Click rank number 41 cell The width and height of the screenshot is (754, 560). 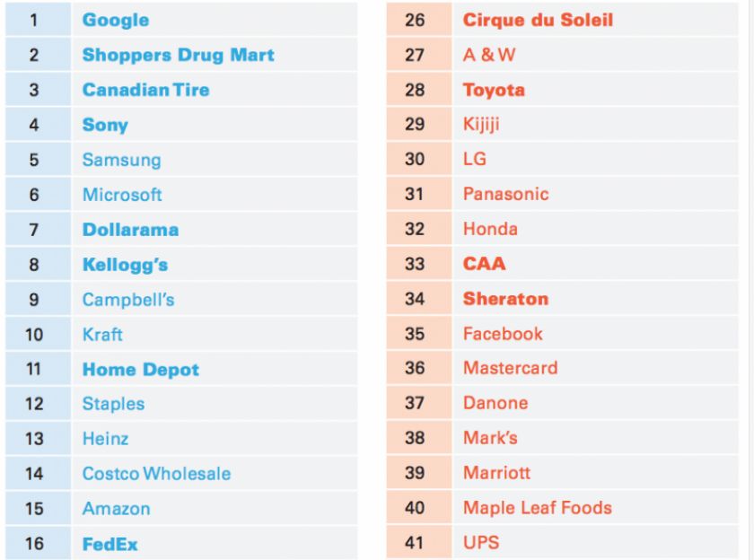click(x=415, y=543)
